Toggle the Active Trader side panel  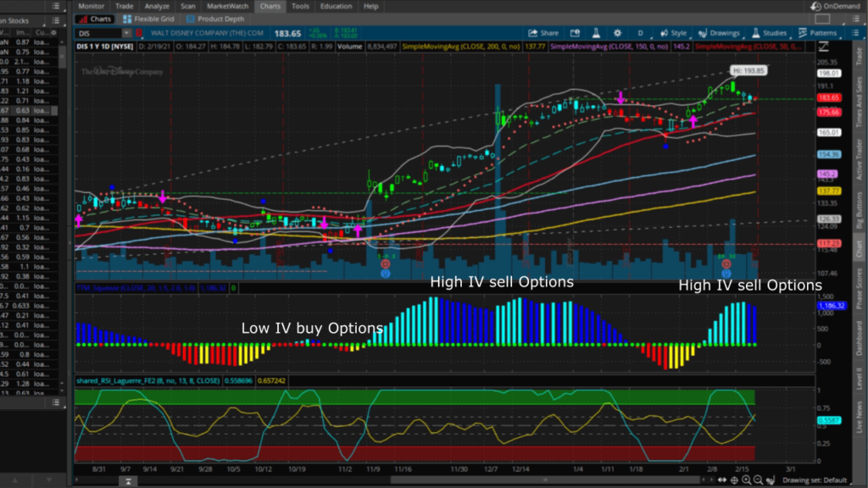pos(860,160)
